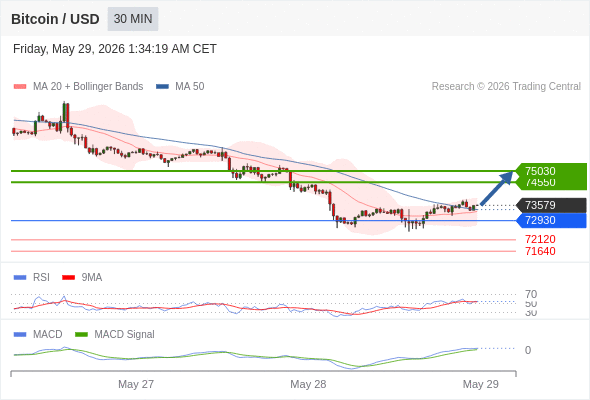This screenshot has height=400, width=590.
Task: Click the May 27 date axis label
Action: (x=136, y=384)
